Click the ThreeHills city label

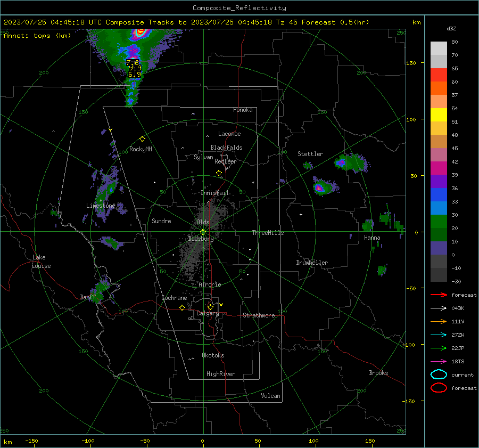268,233
